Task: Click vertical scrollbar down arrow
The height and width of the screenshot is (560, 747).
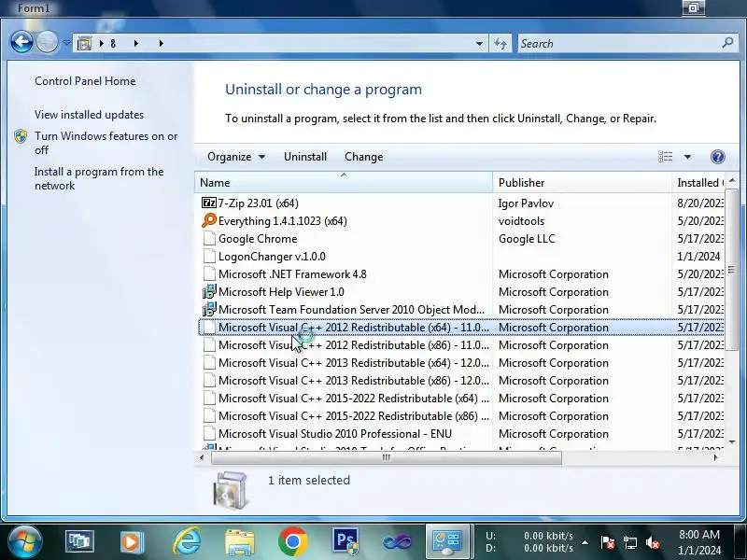Action: pyautogui.click(x=732, y=442)
